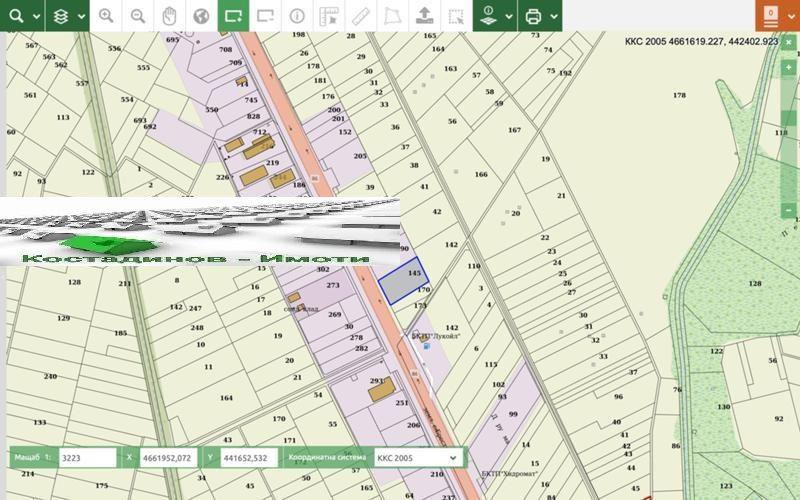The height and width of the screenshot is (500, 800).
Task: Click the upload file icon
Action: click(x=424, y=16)
